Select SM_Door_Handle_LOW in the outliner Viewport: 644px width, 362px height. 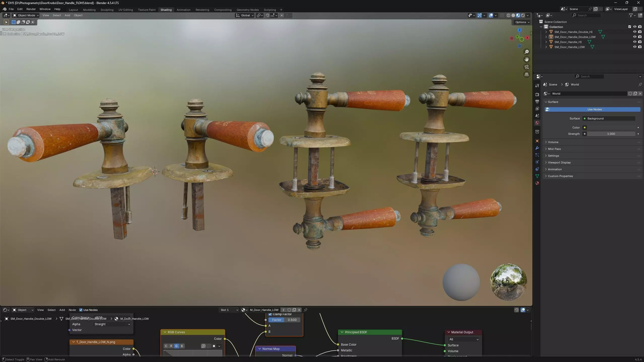[569, 47]
